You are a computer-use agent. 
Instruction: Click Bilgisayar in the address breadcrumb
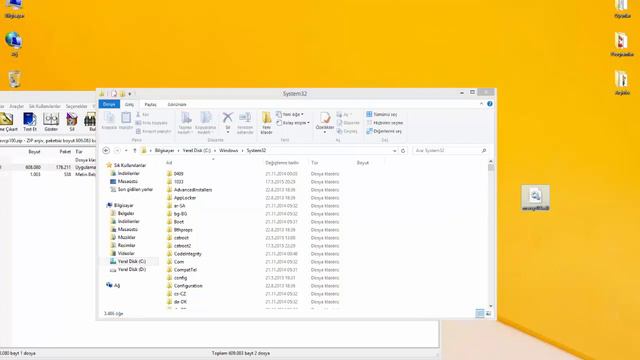point(164,151)
